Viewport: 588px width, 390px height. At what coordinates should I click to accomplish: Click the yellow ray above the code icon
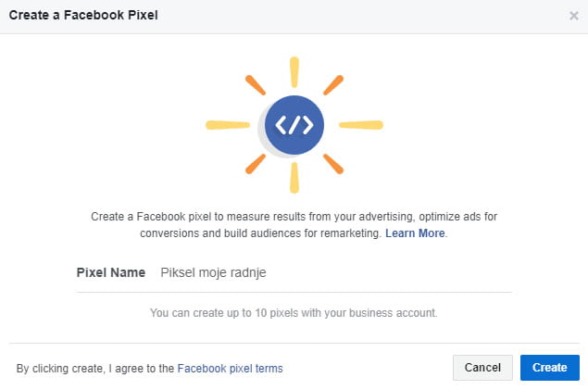coord(294,70)
